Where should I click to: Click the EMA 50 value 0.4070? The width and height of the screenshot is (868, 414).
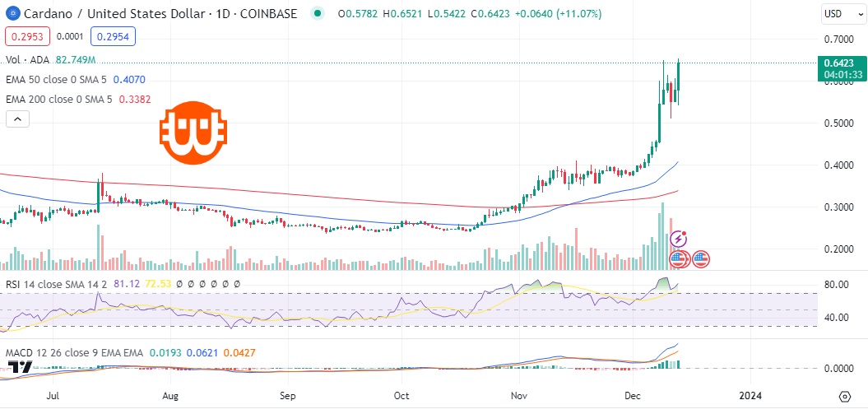129,80
